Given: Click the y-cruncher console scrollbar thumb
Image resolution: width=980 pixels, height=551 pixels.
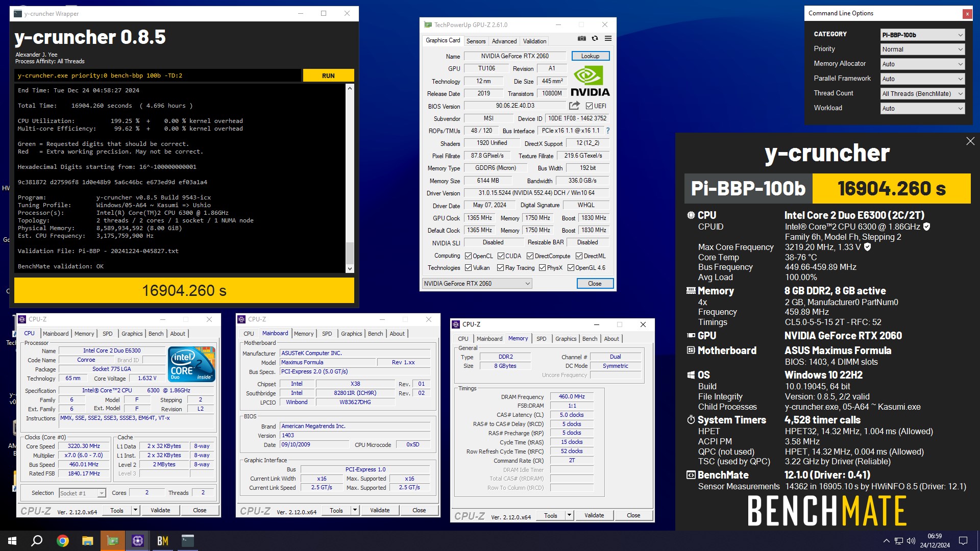Looking at the screenshot, I should (350, 253).
